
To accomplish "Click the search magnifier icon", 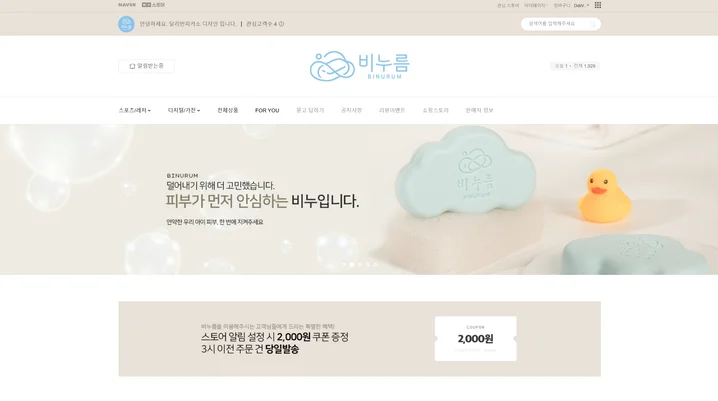I will click(593, 24).
